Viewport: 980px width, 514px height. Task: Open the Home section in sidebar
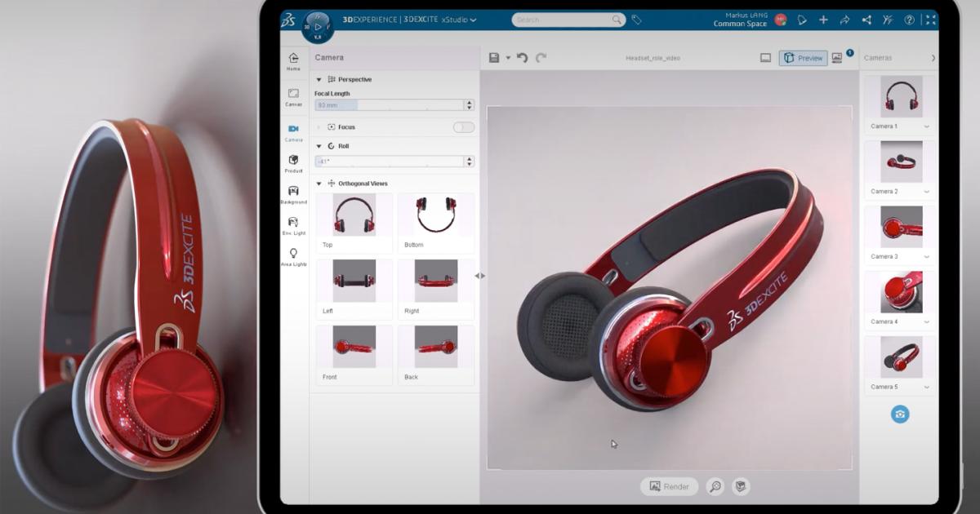(x=293, y=61)
